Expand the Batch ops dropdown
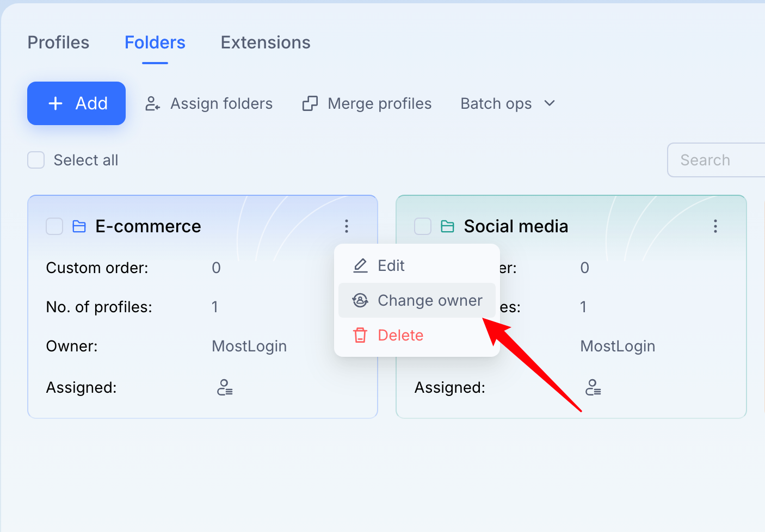765x532 pixels. pos(508,103)
